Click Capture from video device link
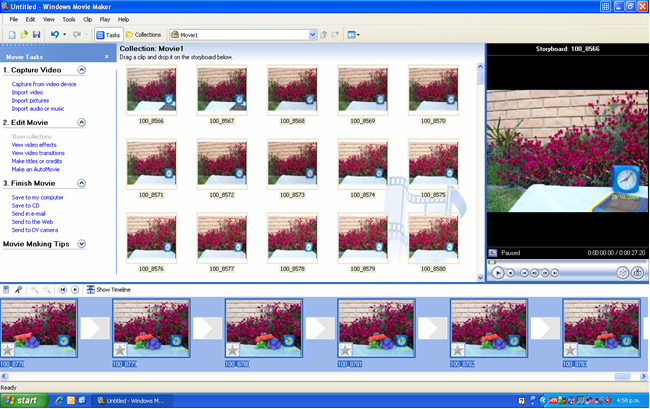This screenshot has width=650, height=409. click(x=44, y=84)
